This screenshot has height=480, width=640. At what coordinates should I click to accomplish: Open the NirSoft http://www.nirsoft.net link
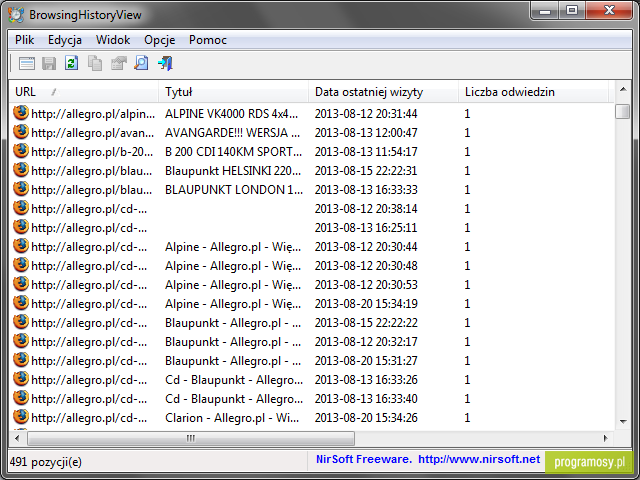(479, 459)
